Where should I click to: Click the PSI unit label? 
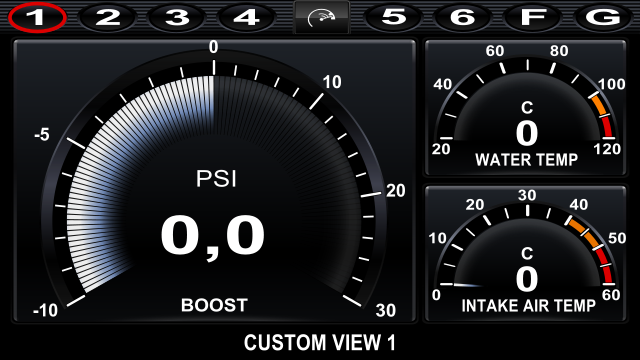[216, 179]
